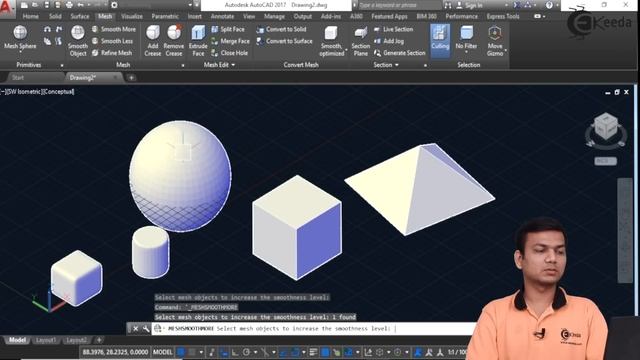Toggle the MODEL space status button
Image resolution: width=640 pixels, height=360 pixels.
pos(162,352)
